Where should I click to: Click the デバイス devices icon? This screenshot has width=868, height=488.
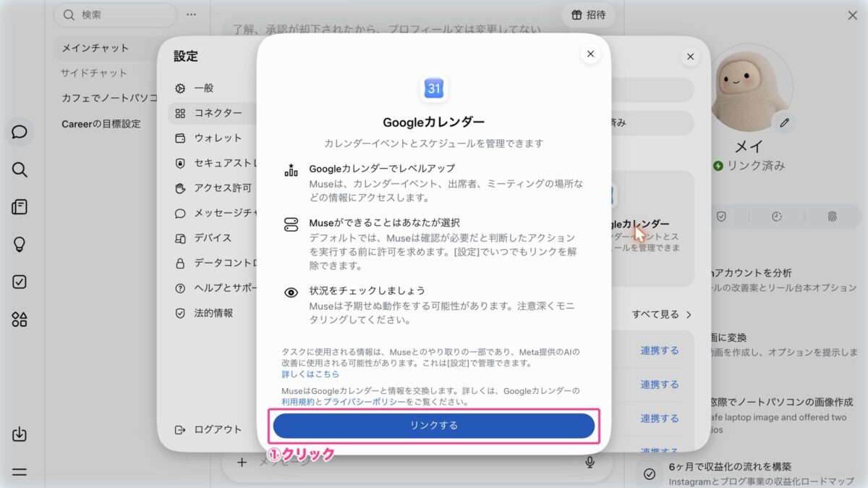pyautogui.click(x=180, y=237)
